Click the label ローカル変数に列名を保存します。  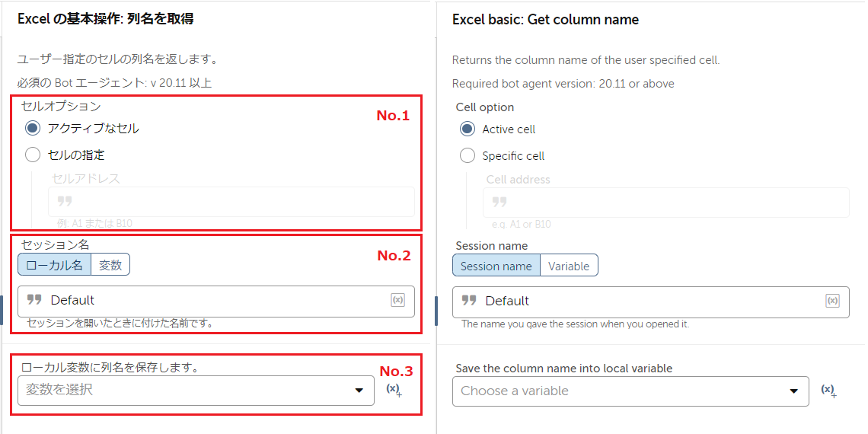coord(110,367)
